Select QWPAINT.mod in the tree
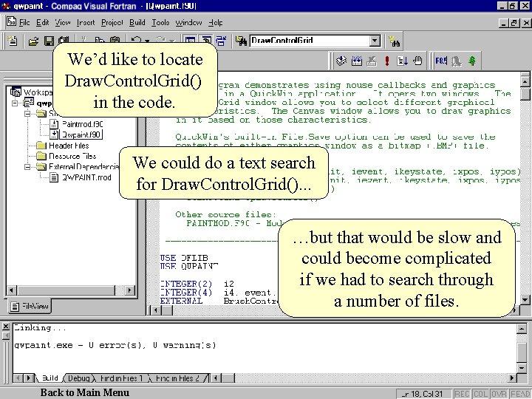Screen dimensions: 532x399 [x=86, y=177]
